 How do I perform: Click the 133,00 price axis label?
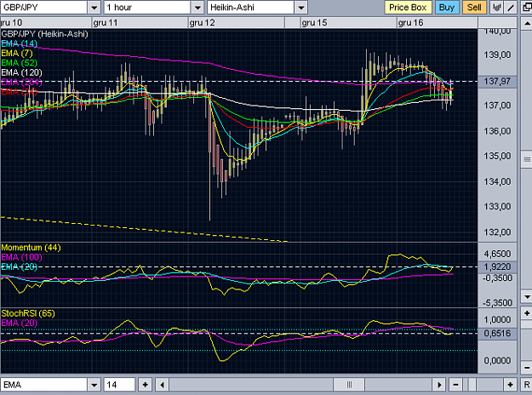(497, 207)
